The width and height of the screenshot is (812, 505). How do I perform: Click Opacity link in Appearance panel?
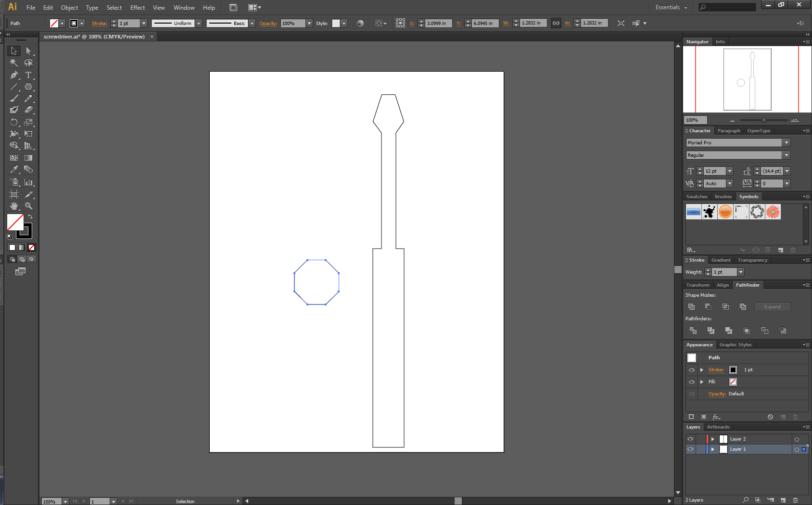(x=717, y=394)
